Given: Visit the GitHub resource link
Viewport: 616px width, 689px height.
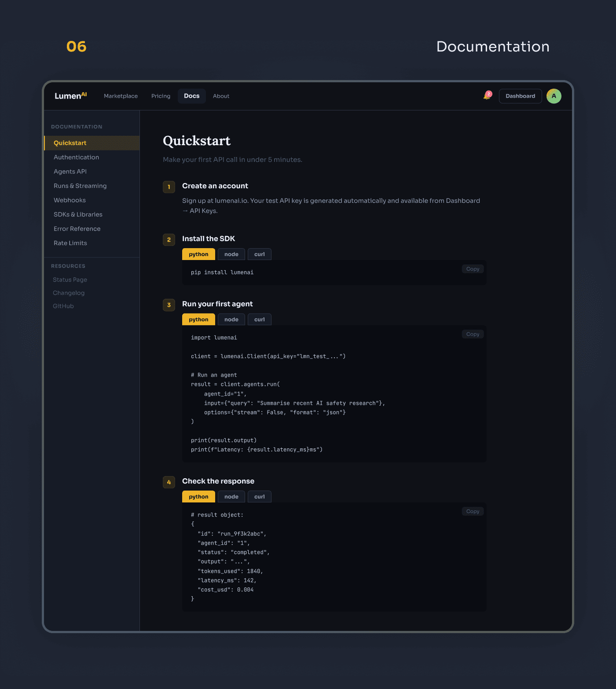Looking at the screenshot, I should click(63, 306).
